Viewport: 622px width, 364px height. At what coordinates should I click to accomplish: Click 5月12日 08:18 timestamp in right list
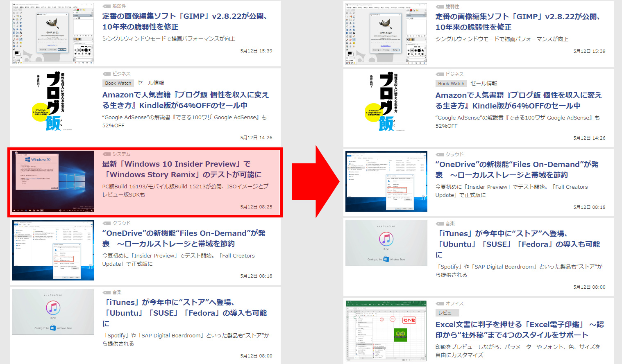pos(589,207)
